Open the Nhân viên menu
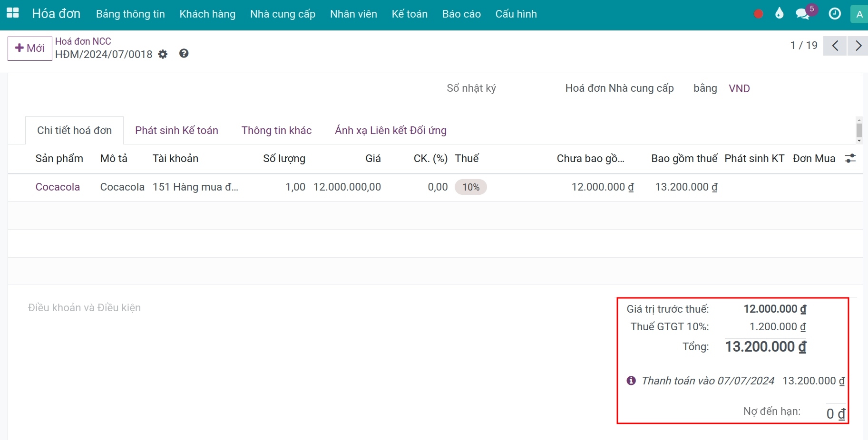 [x=353, y=14]
